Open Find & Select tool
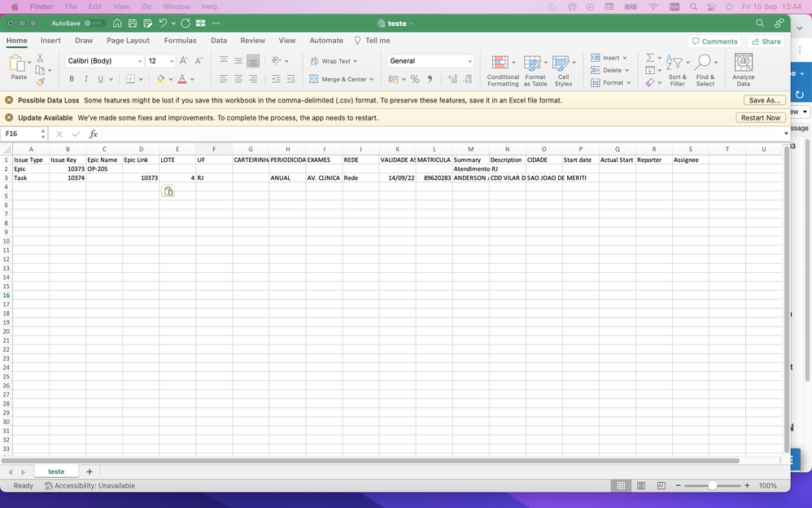 (705, 70)
